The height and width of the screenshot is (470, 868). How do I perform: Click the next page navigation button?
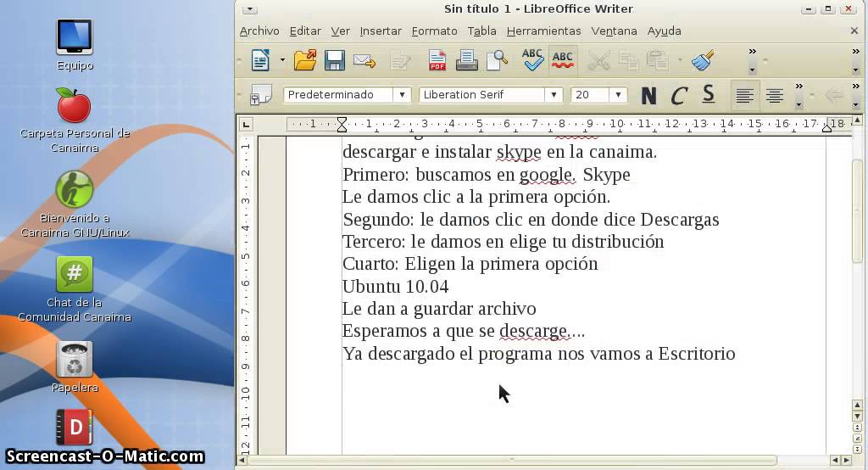tap(857, 449)
